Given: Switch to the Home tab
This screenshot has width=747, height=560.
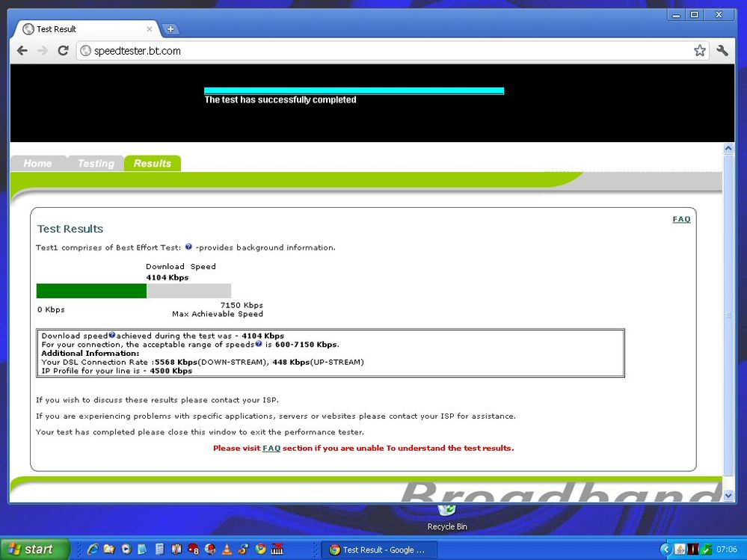Looking at the screenshot, I should tap(37, 163).
